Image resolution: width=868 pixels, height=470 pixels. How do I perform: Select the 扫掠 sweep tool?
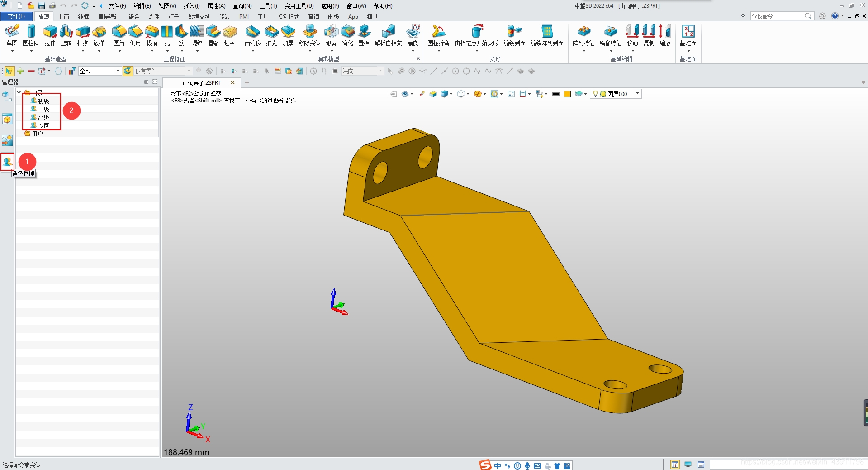(82, 35)
